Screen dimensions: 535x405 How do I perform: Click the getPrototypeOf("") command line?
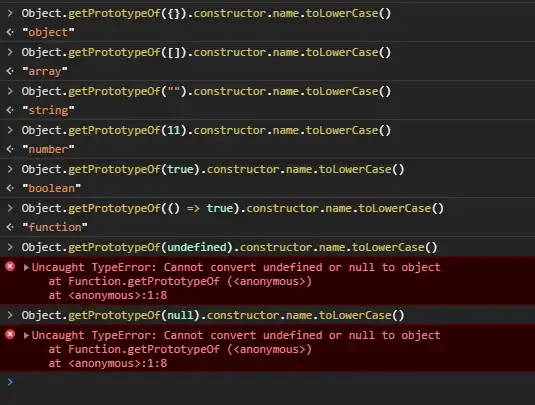pos(206,91)
